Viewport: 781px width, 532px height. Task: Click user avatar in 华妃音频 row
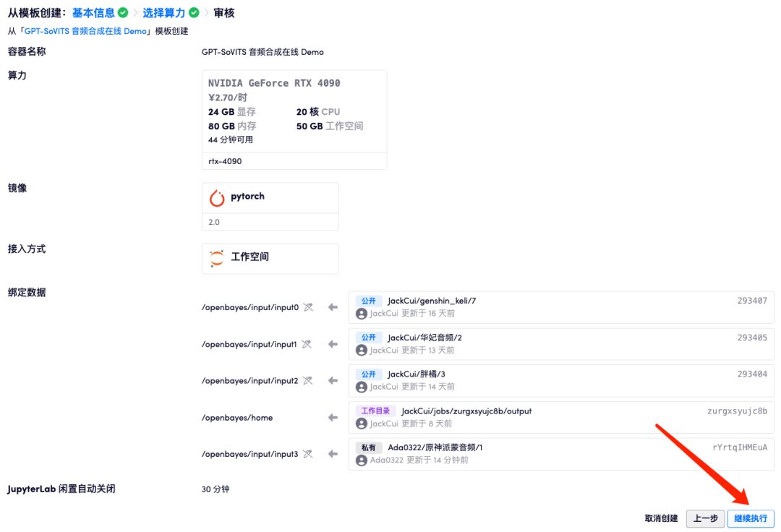(362, 351)
